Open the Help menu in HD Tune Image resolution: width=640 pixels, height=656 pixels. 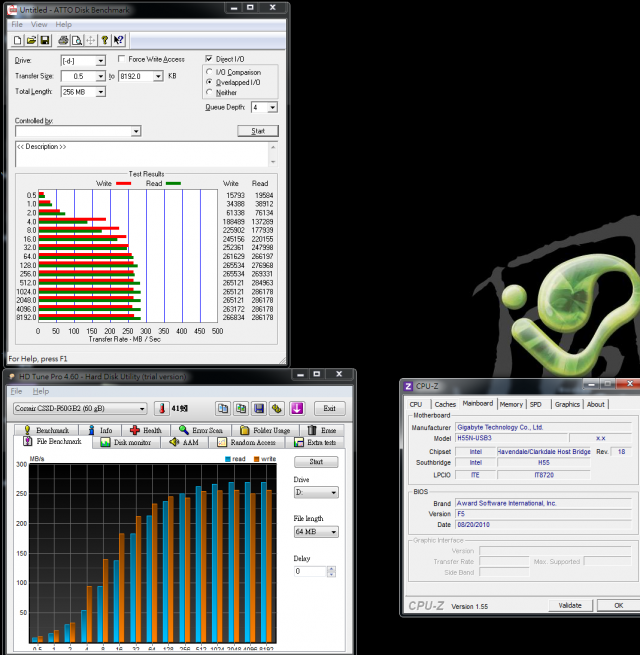point(41,391)
